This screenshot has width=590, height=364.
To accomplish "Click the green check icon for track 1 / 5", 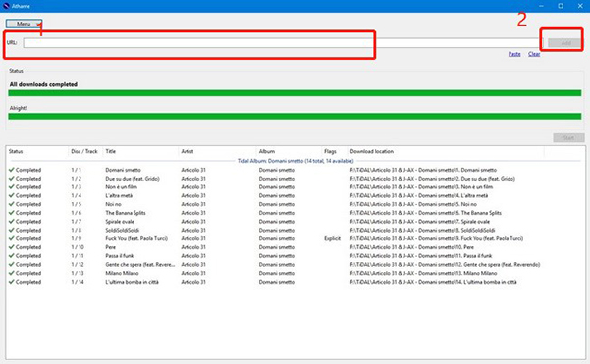I will click(11, 204).
